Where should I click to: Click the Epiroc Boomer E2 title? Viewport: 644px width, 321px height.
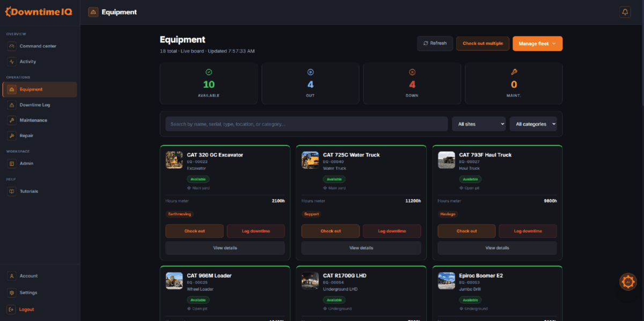[481, 275]
